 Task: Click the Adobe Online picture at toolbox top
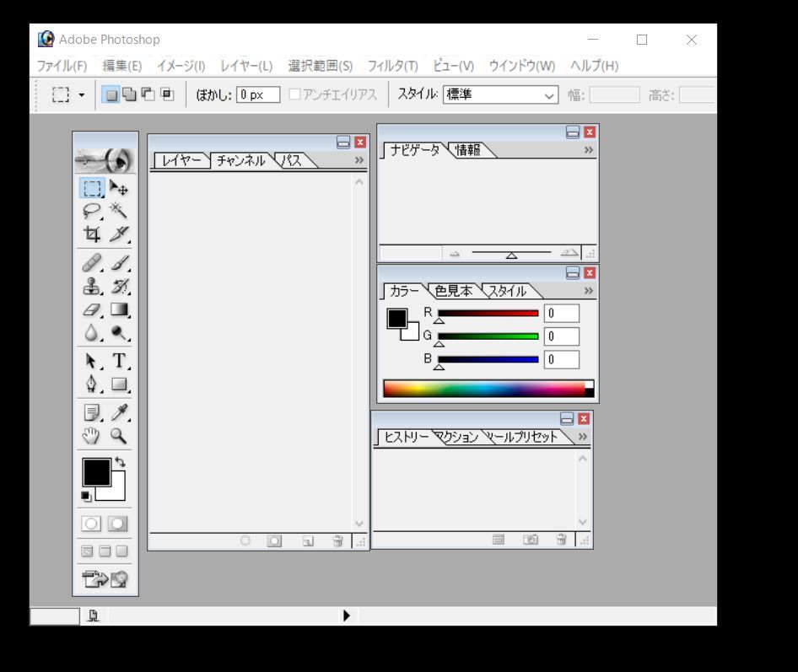click(x=105, y=160)
